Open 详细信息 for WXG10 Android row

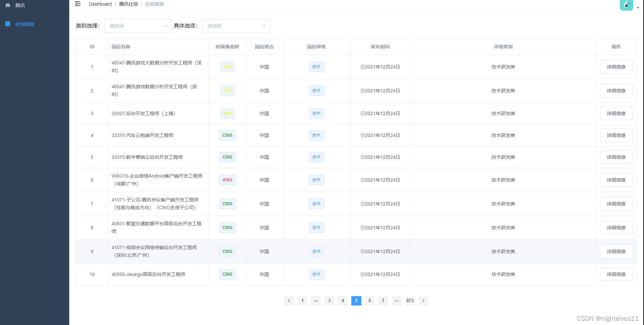[x=616, y=180]
